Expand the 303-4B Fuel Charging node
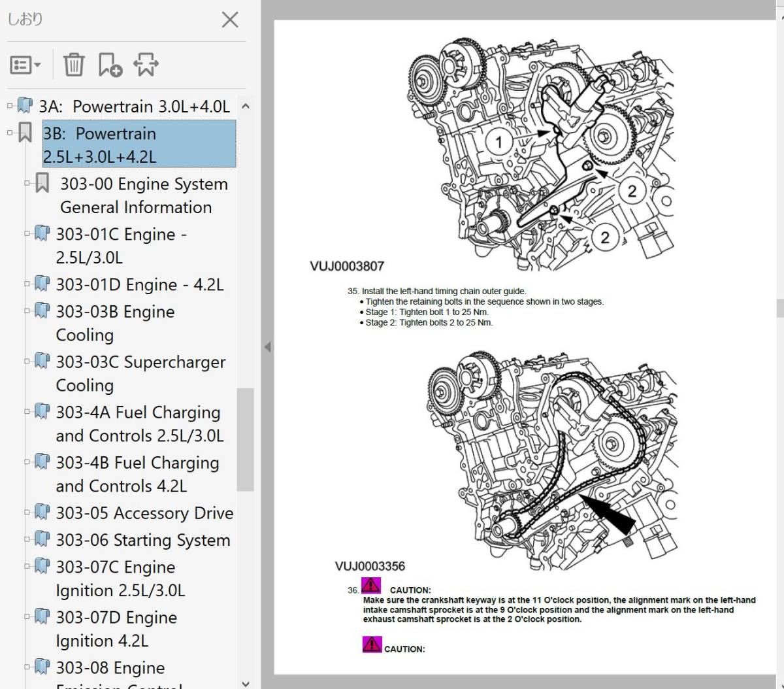Screen dimensions: 784x689 (27, 462)
